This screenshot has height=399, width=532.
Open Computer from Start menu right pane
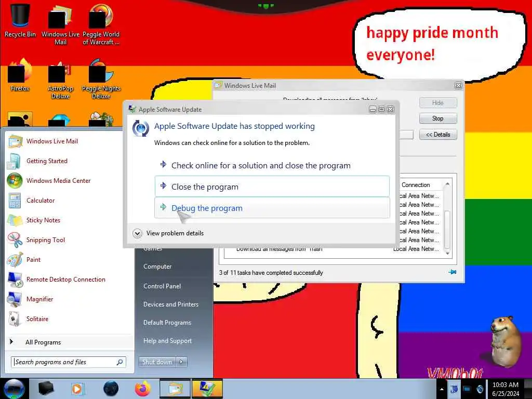click(157, 267)
